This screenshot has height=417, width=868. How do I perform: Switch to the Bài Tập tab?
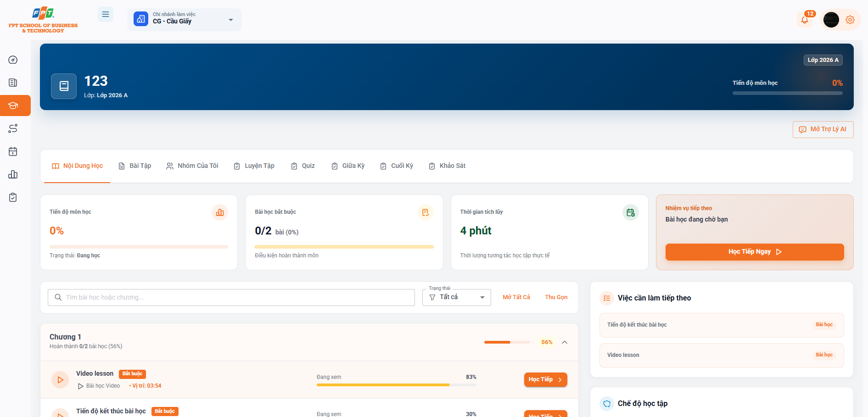pos(134,166)
